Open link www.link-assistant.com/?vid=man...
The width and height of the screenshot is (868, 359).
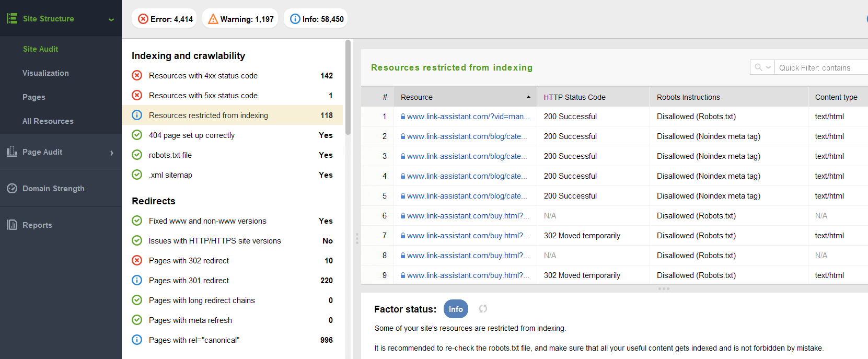pos(468,117)
